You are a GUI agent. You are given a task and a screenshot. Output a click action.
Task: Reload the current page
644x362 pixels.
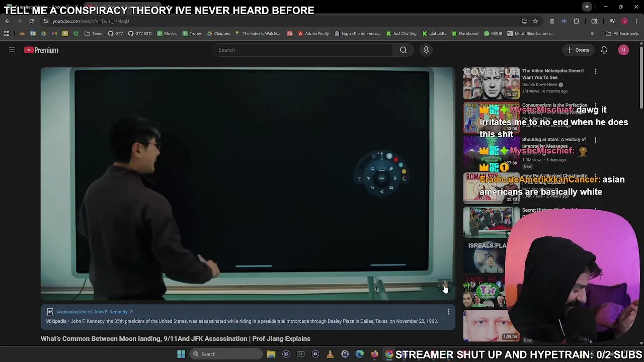(x=31, y=21)
